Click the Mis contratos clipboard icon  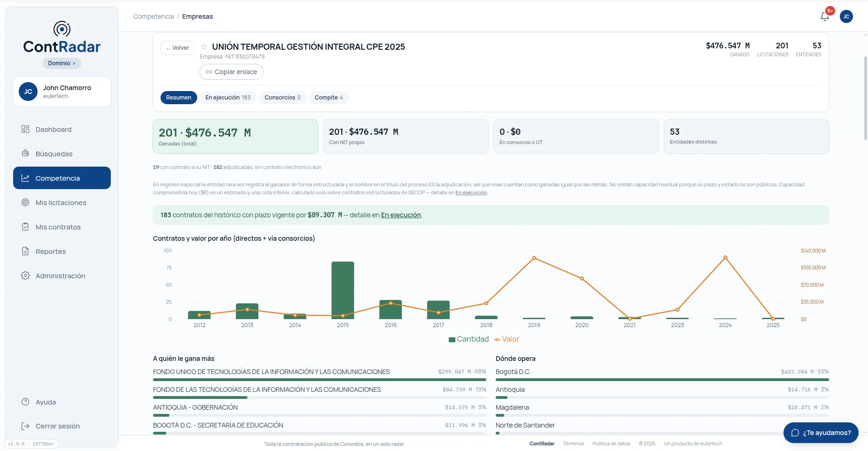coord(25,227)
